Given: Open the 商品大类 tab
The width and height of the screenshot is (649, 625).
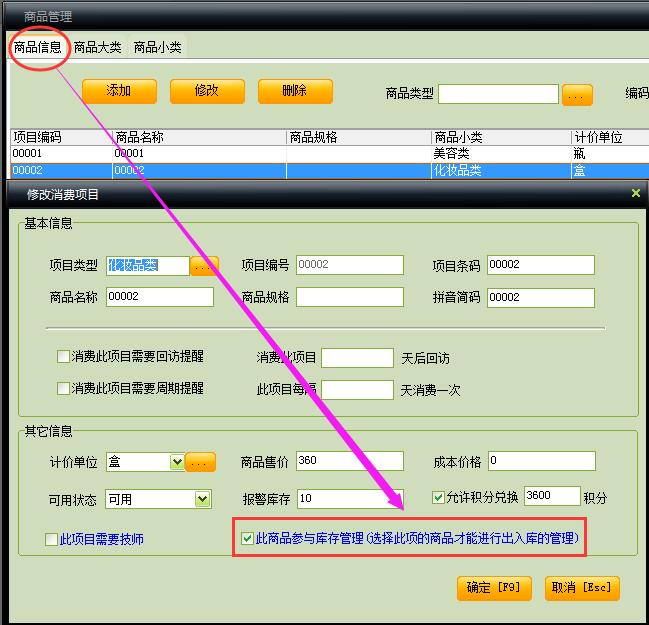Looking at the screenshot, I should pyautogui.click(x=98, y=47).
